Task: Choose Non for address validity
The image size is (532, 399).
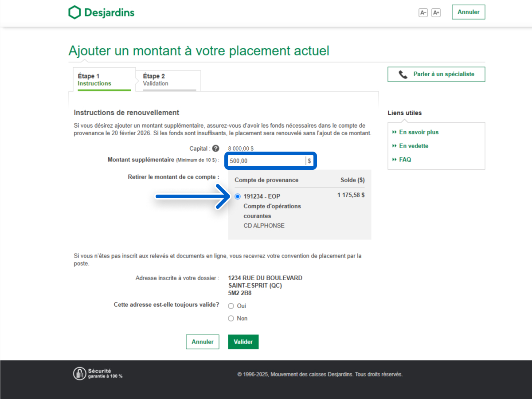Action: (x=231, y=318)
